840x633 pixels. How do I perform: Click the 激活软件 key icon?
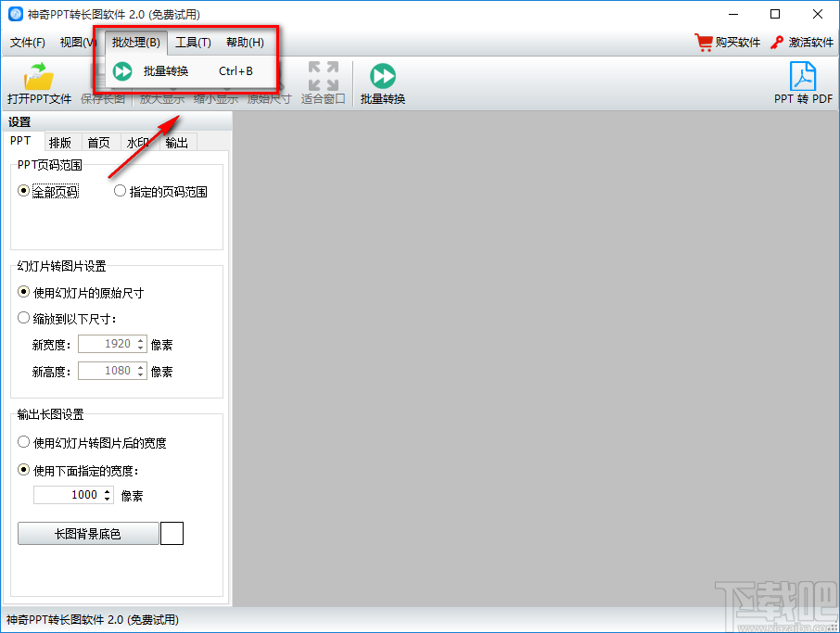pyautogui.click(x=777, y=43)
